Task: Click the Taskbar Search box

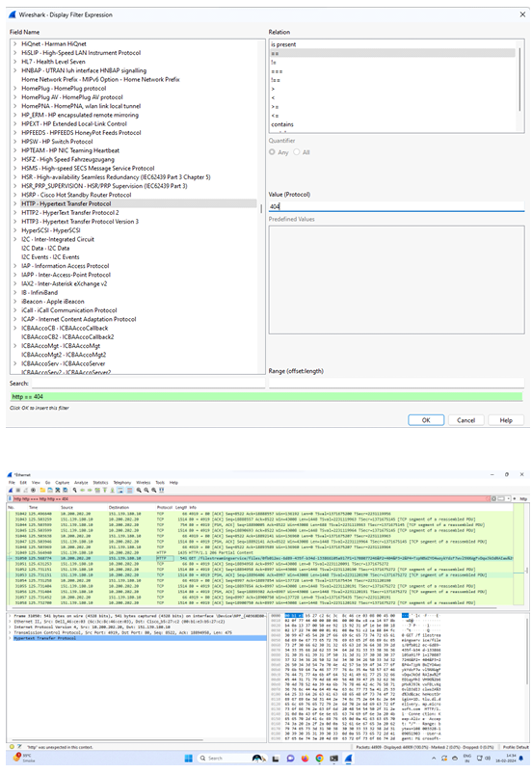Action: 232,759
